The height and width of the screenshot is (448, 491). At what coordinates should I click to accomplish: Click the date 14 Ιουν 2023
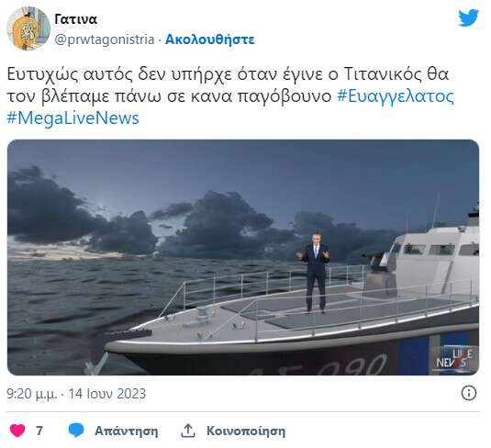coord(107,394)
